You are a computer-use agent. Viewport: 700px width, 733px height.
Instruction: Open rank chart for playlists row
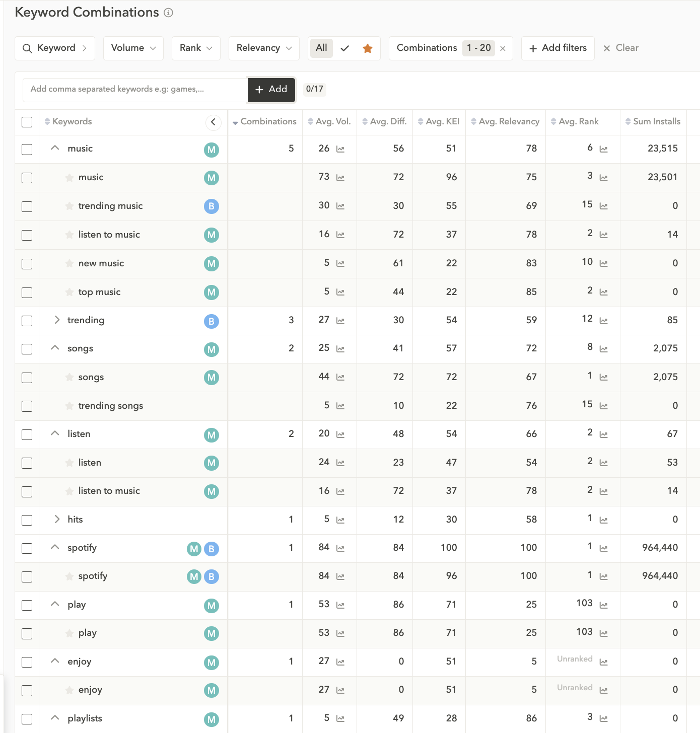tap(604, 719)
